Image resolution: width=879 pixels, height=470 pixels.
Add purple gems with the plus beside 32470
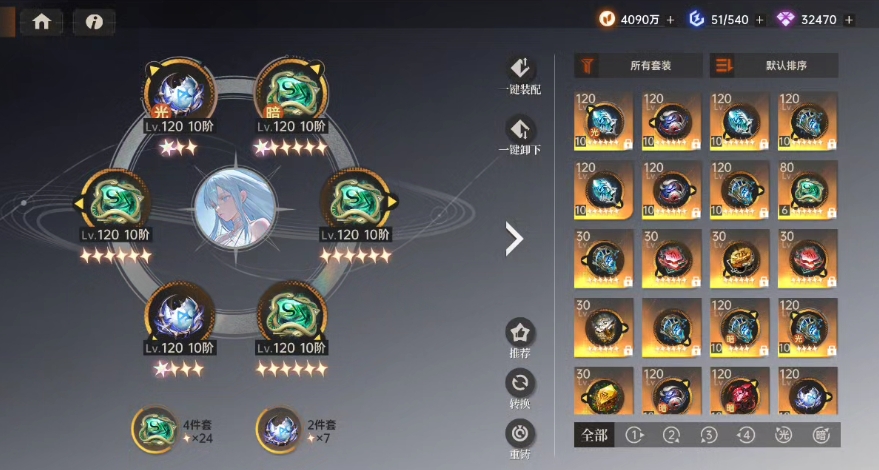coord(849,20)
